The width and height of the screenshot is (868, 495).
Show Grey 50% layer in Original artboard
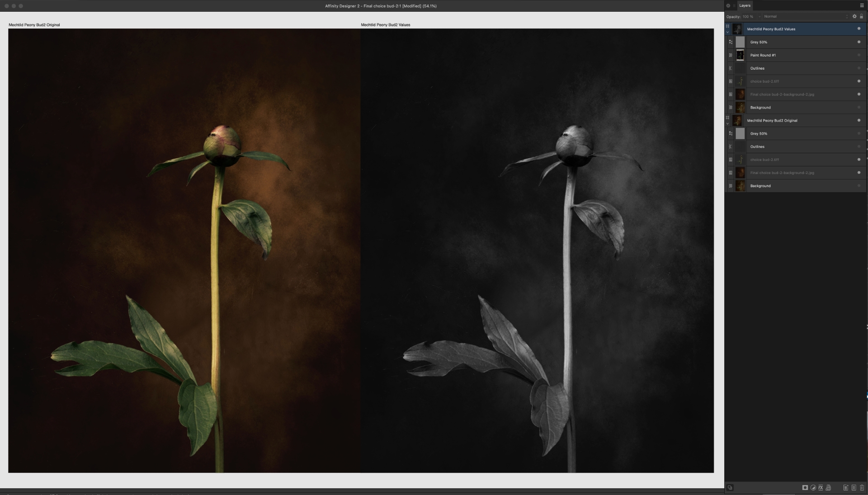[x=859, y=133]
